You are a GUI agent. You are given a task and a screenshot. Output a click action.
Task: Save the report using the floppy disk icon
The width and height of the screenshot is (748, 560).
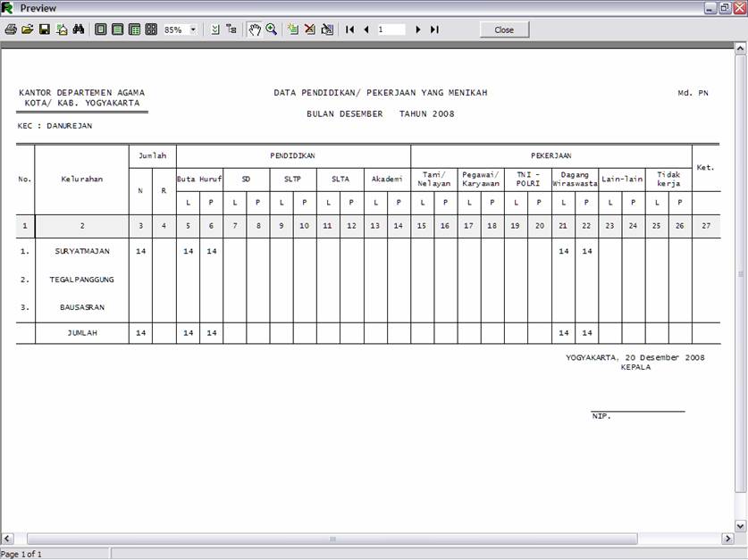tap(45, 29)
